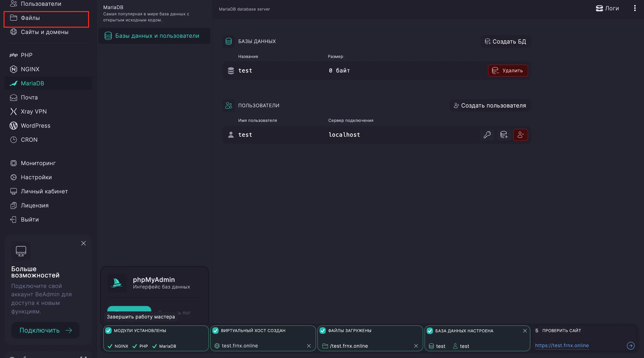Open CRON clock icon

pos(13,140)
